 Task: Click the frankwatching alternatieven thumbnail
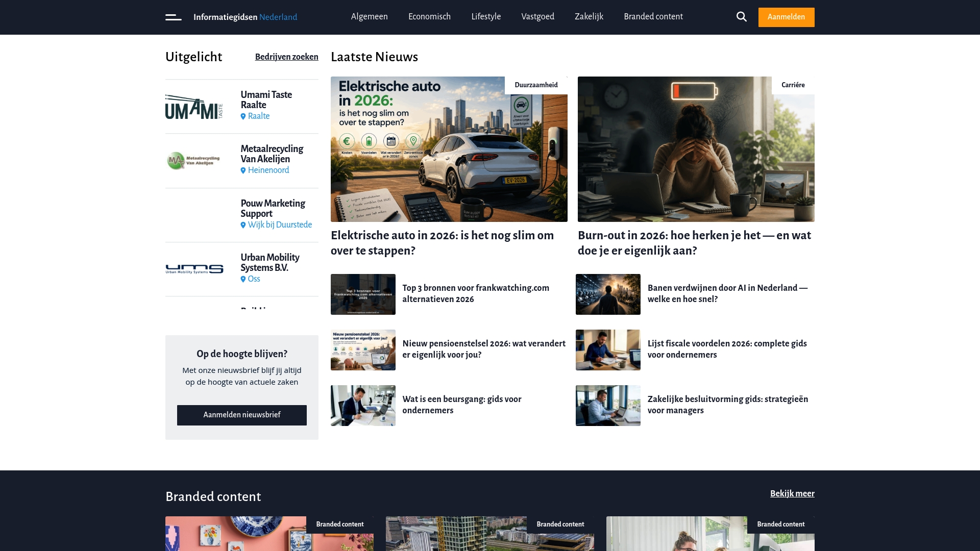click(x=363, y=294)
